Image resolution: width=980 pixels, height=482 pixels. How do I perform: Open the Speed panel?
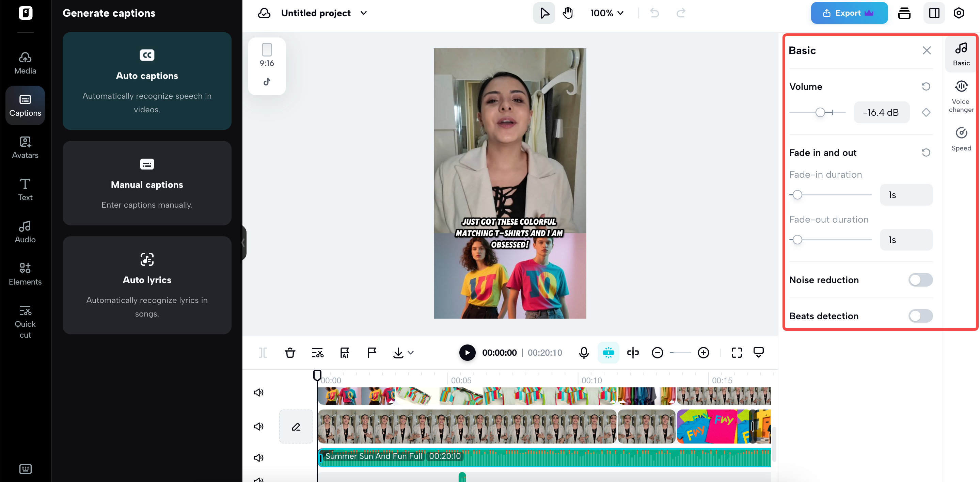pyautogui.click(x=961, y=139)
